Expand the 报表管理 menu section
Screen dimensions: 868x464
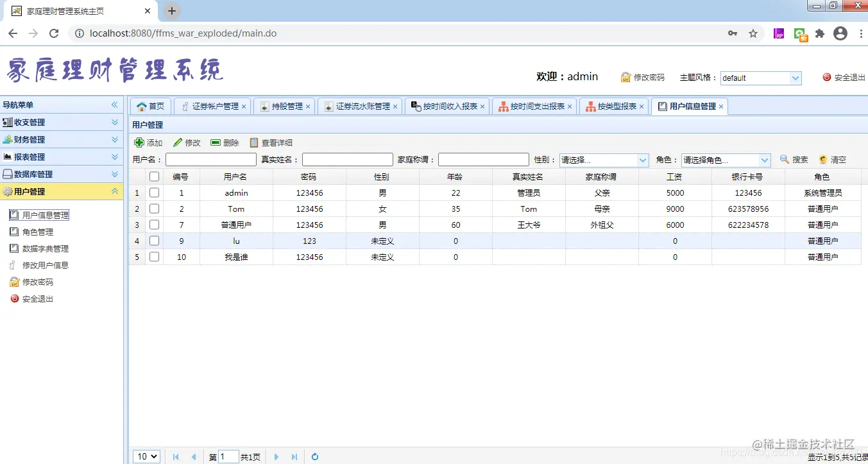(x=115, y=157)
